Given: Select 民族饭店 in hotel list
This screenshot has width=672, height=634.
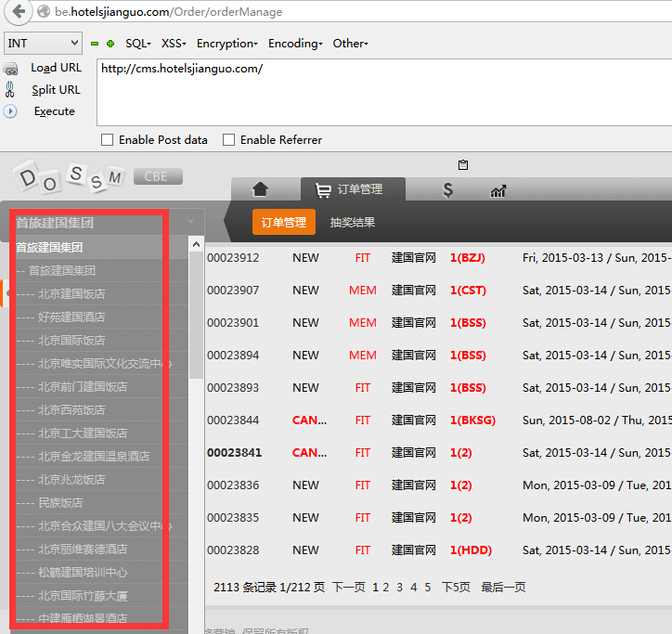Looking at the screenshot, I should tap(60, 502).
